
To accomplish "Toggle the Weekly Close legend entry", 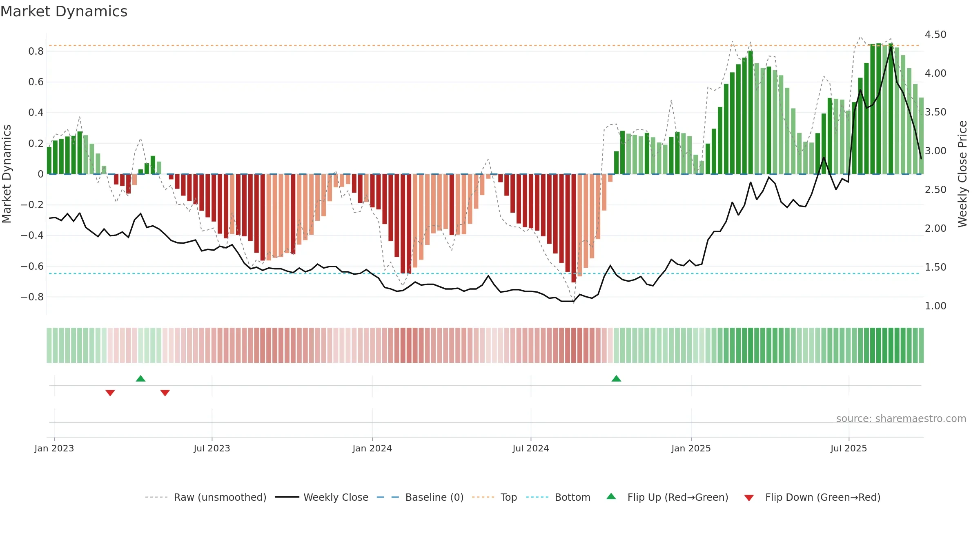I will click(x=322, y=497).
